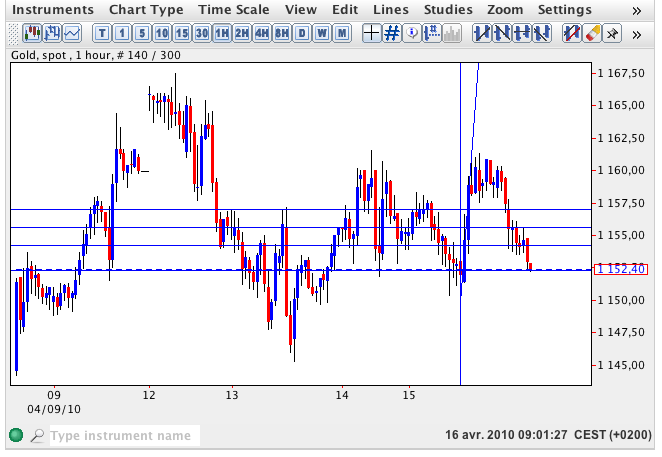Set time scale to 4H
The image size is (662, 457).
[x=262, y=33]
